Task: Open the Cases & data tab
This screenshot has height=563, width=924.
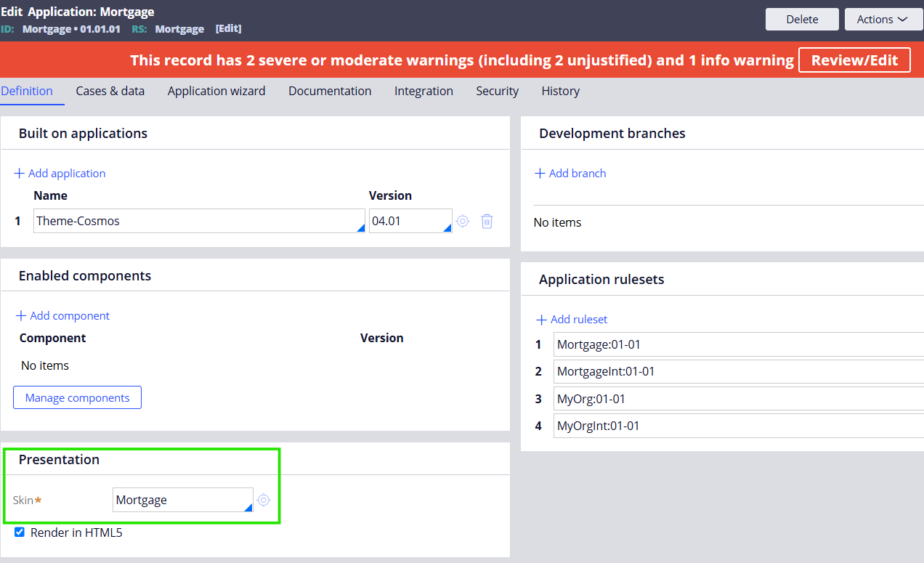Action: [x=110, y=91]
